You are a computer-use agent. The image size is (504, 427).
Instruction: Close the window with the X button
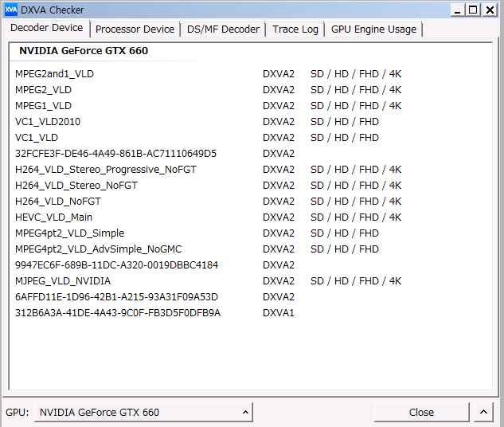[x=490, y=10]
